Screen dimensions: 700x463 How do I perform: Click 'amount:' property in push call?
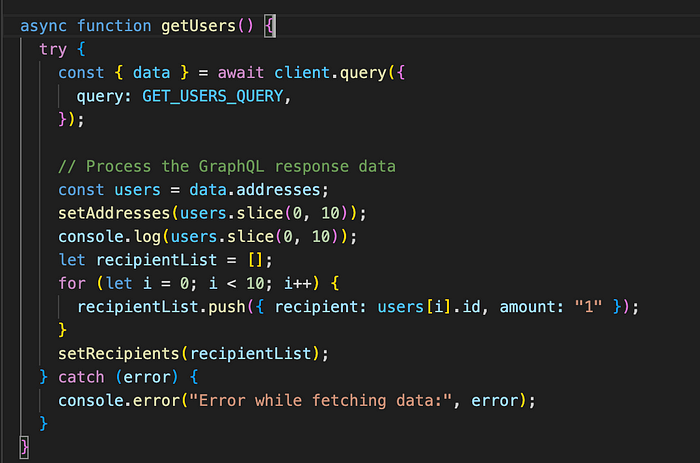(532, 307)
